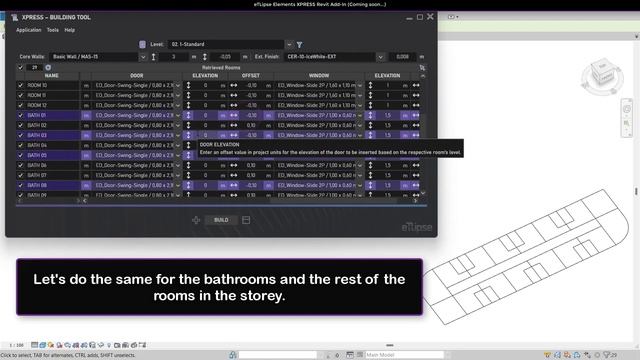
Task: Toggle the BATH 04 checkbox
Action: 20,145
